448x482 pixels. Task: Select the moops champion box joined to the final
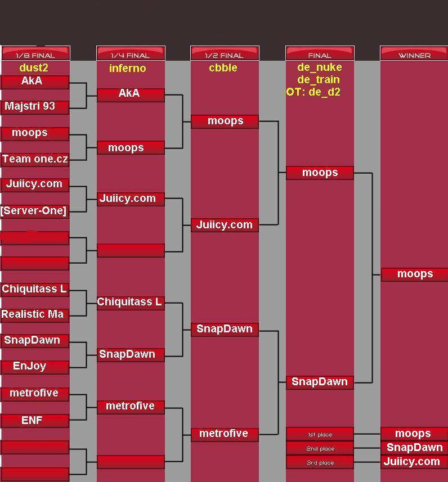[414, 274]
